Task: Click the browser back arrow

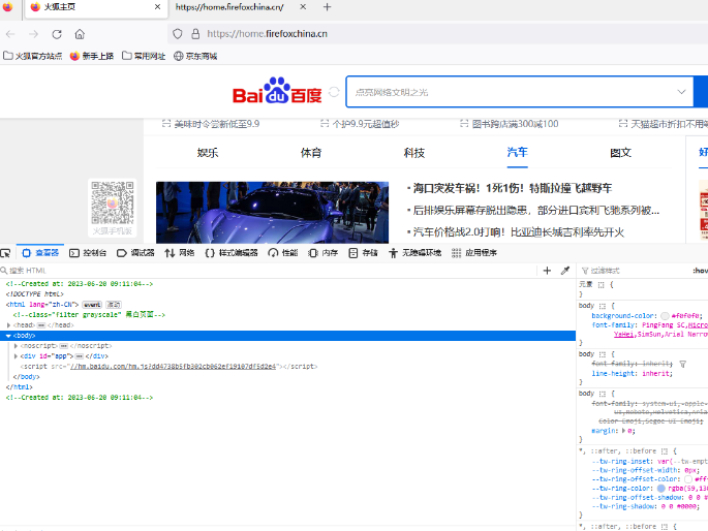Action: tap(10, 34)
